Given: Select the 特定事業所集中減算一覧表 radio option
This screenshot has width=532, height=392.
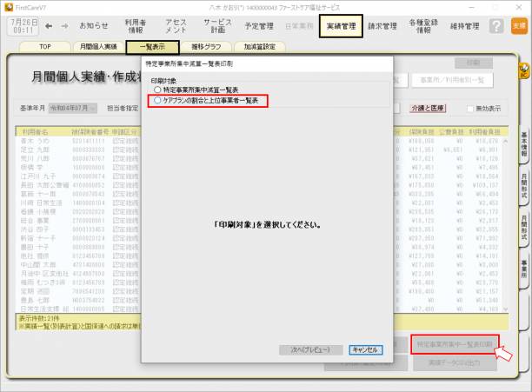Looking at the screenshot, I should click(x=156, y=90).
